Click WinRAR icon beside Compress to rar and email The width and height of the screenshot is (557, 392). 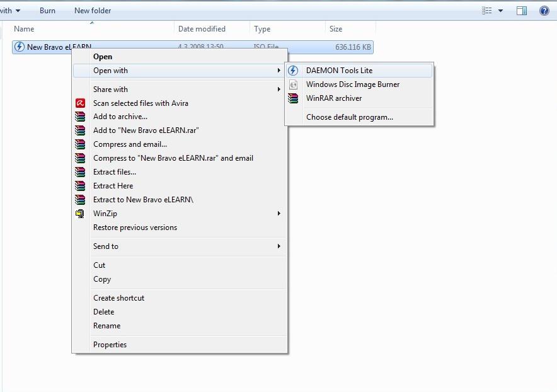click(80, 158)
